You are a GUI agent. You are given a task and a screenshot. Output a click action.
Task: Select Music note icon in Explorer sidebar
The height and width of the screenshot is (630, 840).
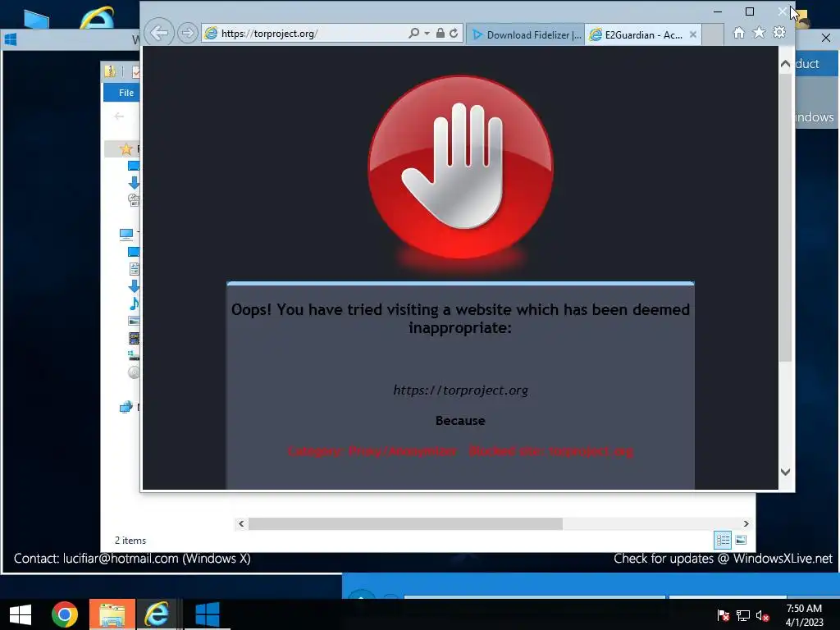(134, 304)
